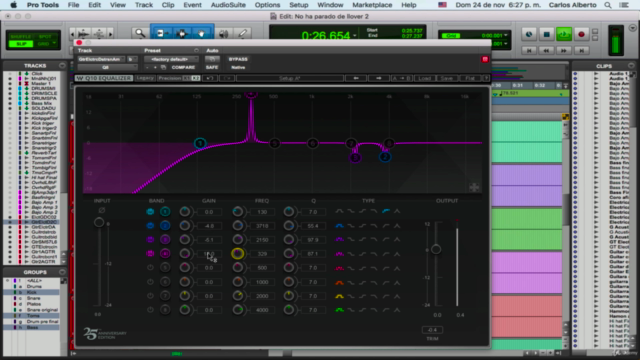Click the Spotlight search icon in menu bar
640x360 pixels.
(x=608, y=5)
